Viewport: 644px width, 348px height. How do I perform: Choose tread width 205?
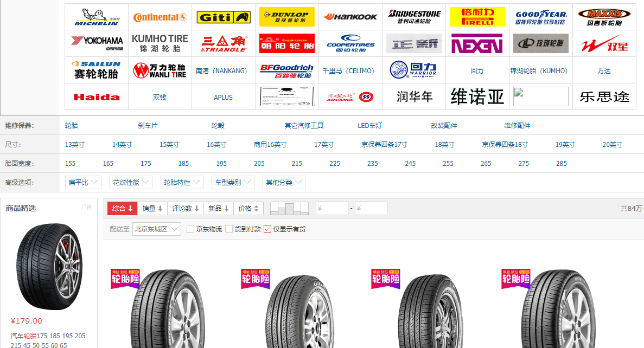259,163
